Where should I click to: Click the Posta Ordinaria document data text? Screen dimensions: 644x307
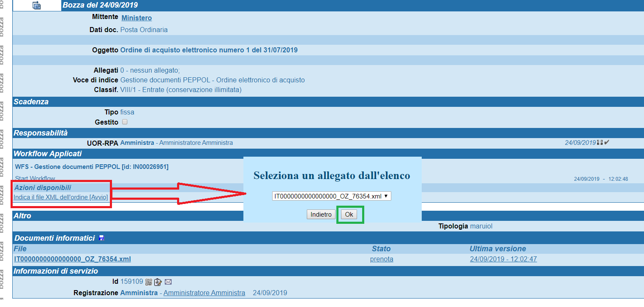pyautogui.click(x=144, y=30)
